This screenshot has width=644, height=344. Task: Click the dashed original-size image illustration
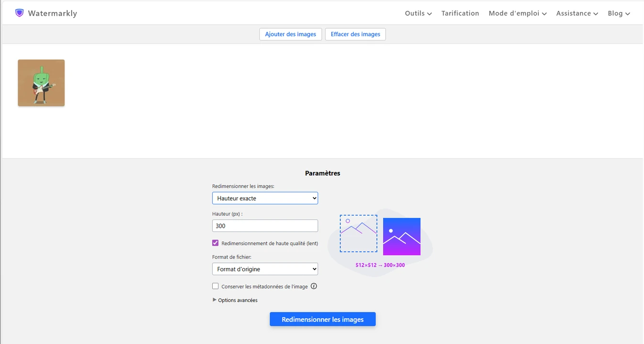tap(358, 233)
